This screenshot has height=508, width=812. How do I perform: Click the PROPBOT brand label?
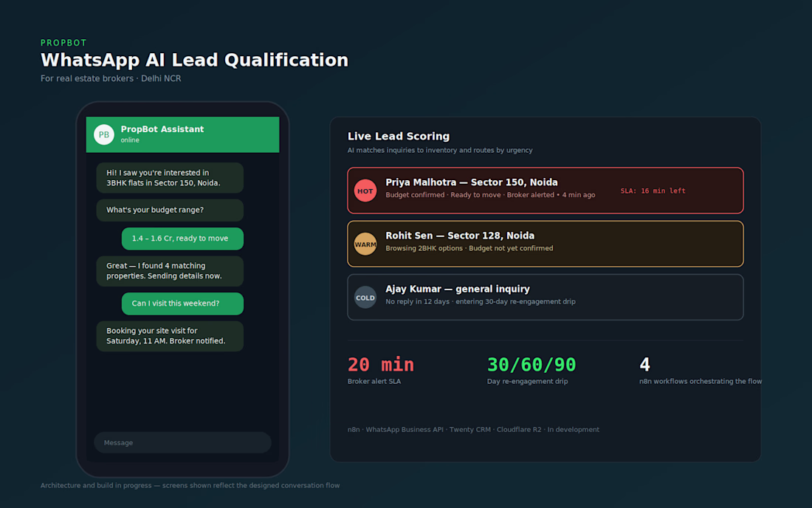[63, 43]
